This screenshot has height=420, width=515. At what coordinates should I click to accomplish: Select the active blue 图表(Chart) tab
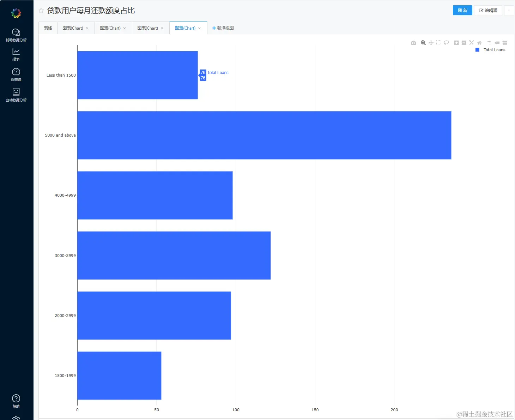(x=185, y=28)
